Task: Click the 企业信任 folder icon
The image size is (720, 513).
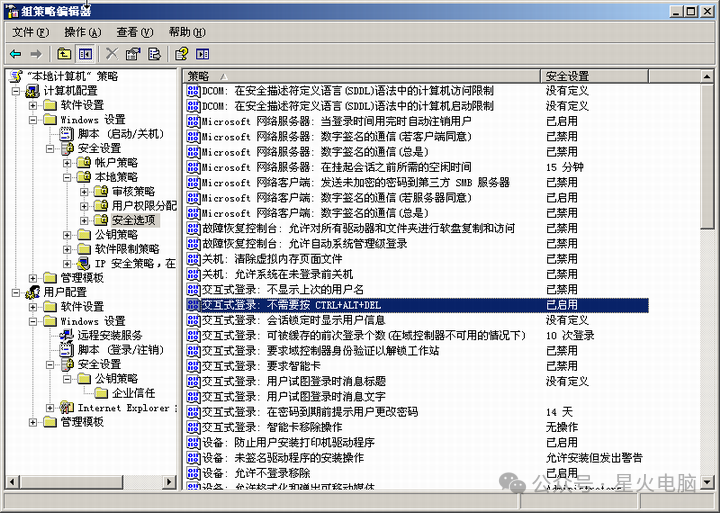Action: click(101, 393)
